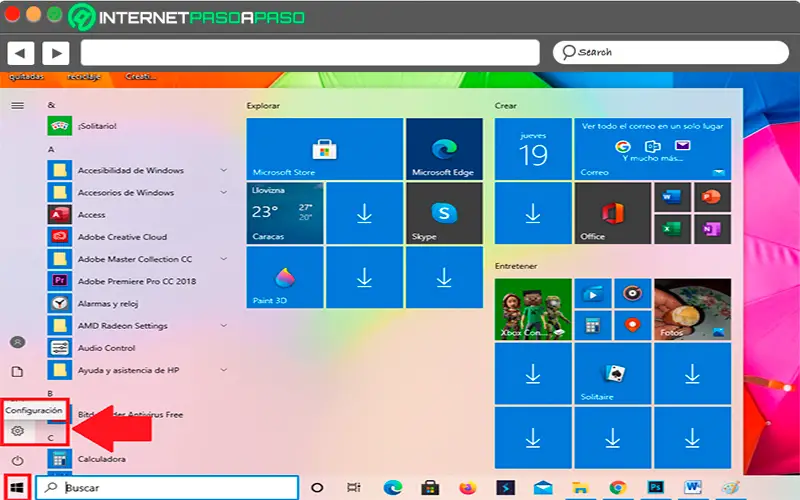Open Cortana circle on the taskbar

317,488
